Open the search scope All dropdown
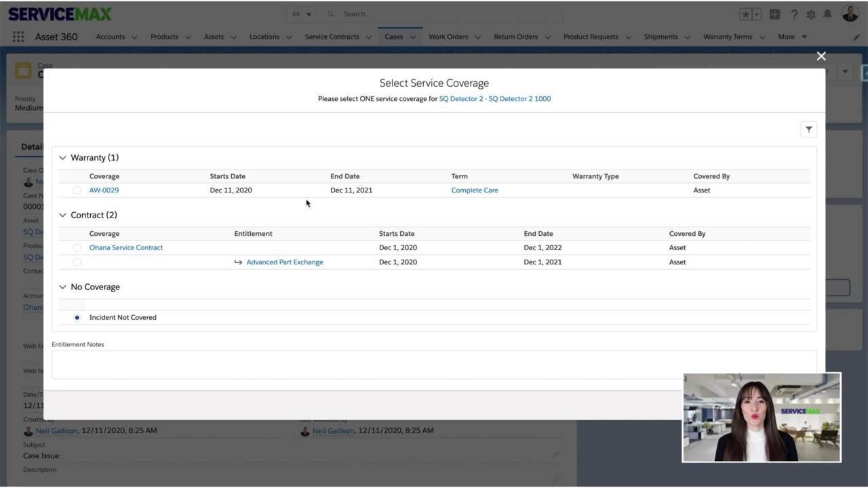 [302, 14]
